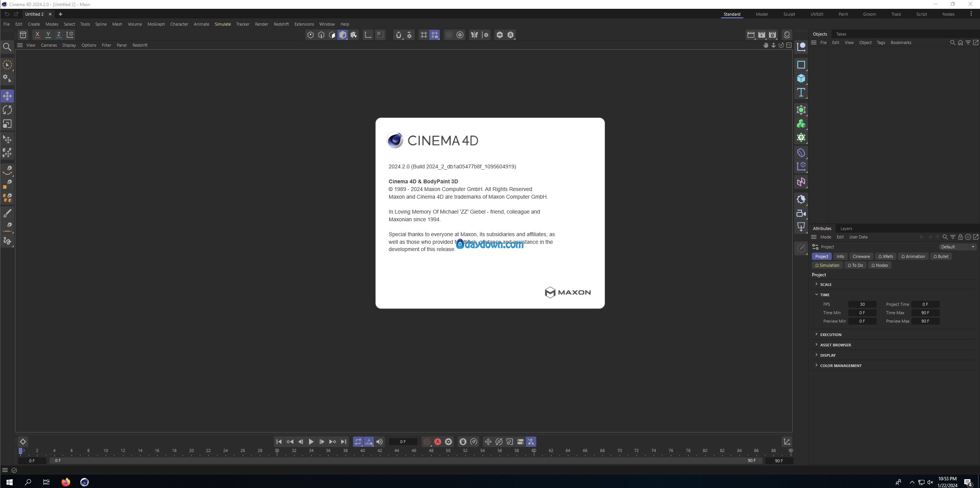
Task: Click the Time Max field
Action: 925,313
